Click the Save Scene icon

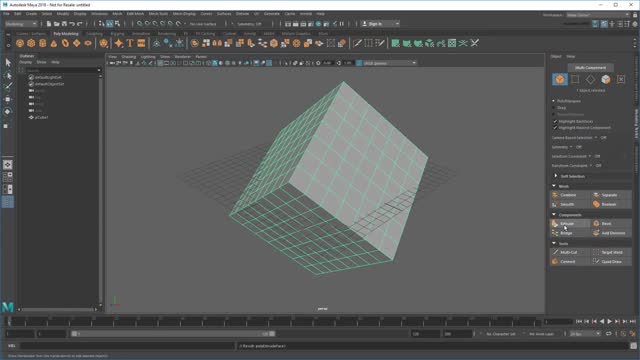pyautogui.click(x=64, y=24)
